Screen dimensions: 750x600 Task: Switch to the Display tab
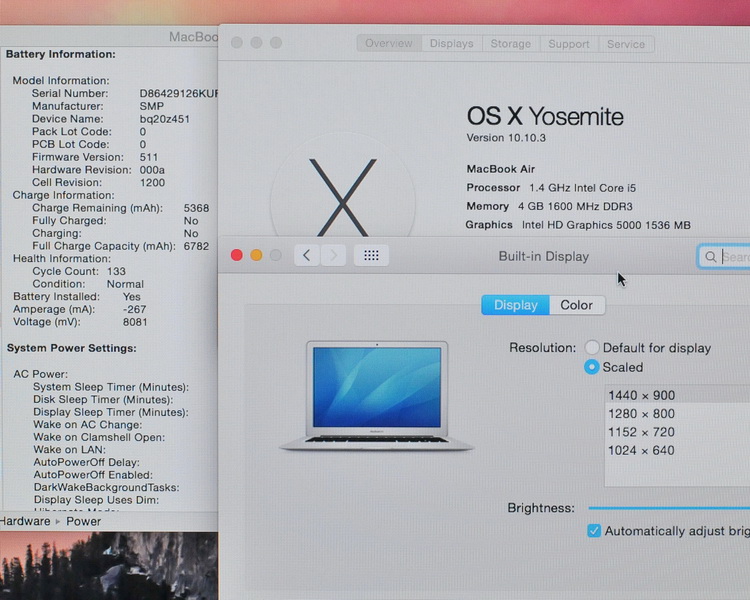[516, 305]
